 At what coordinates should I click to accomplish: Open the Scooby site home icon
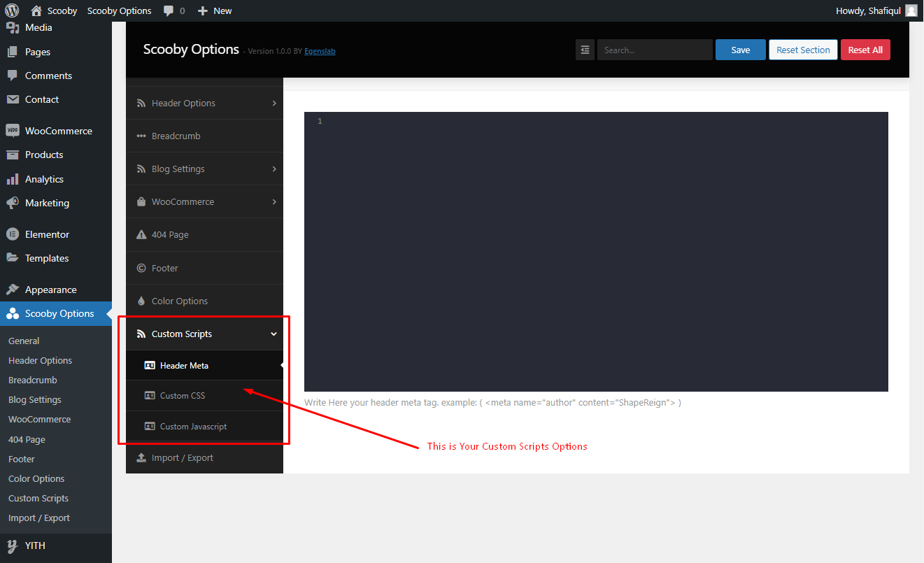(x=36, y=10)
